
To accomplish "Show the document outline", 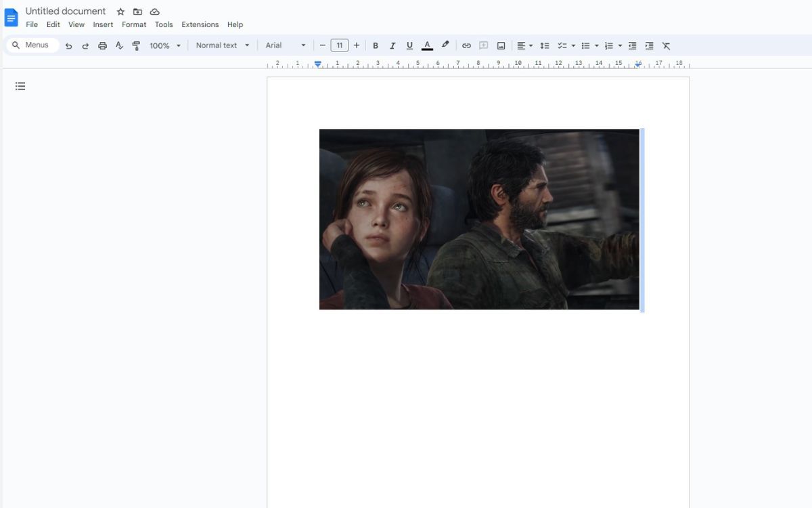I will (x=20, y=86).
